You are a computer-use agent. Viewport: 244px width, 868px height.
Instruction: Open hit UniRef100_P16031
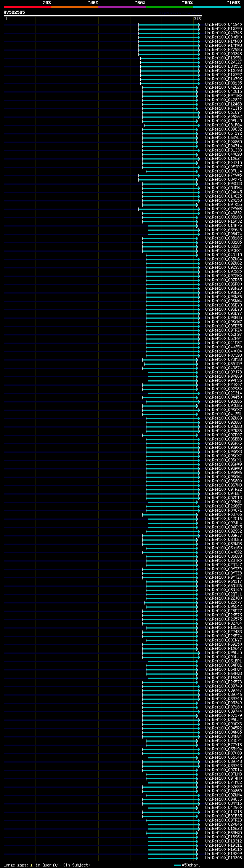223,678
